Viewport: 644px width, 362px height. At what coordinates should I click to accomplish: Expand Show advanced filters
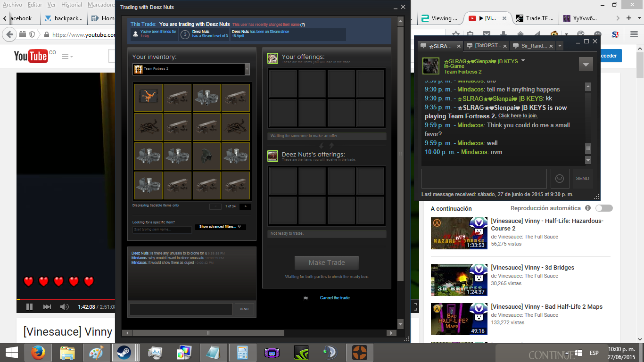click(220, 227)
